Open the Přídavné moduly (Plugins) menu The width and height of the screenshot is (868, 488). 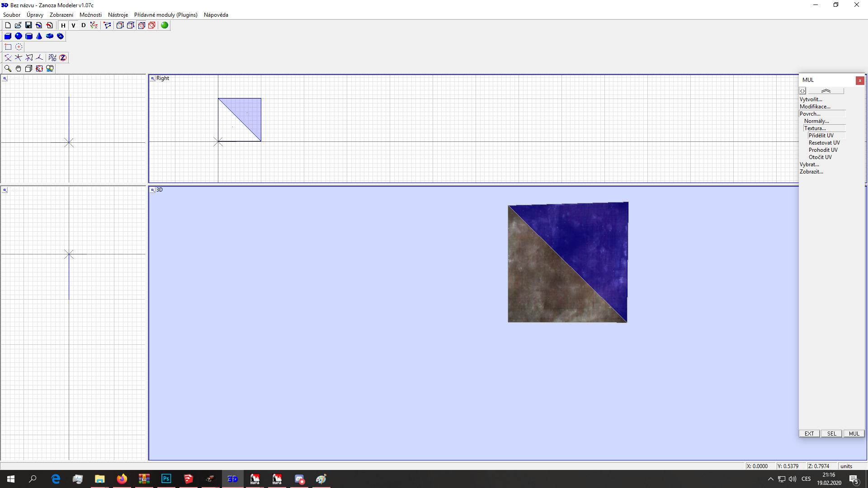coord(165,15)
